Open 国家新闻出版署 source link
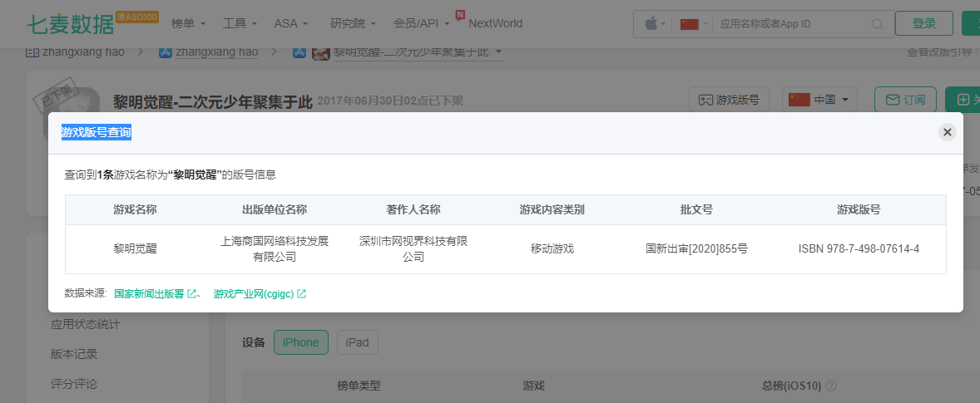Image resolution: width=980 pixels, height=403 pixels. (149, 293)
